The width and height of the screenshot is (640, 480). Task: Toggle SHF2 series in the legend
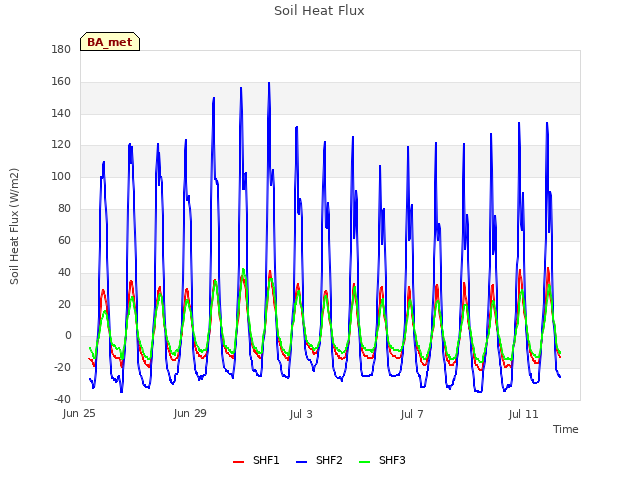(319, 460)
